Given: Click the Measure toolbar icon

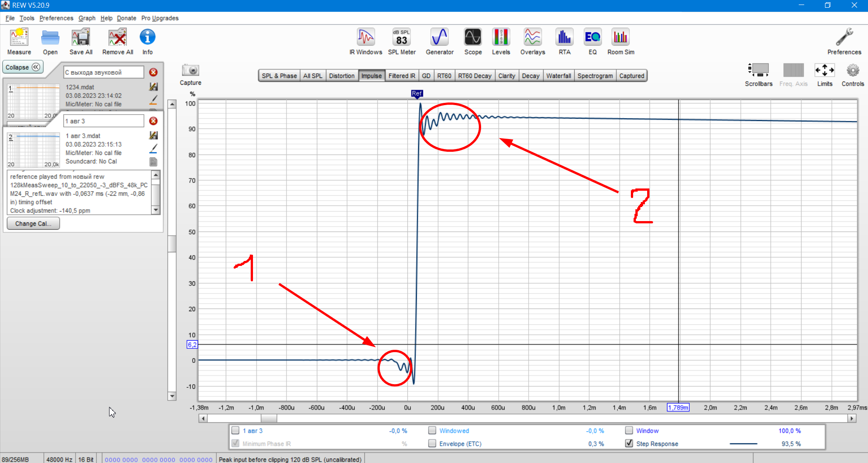Looking at the screenshot, I should pos(19,37).
